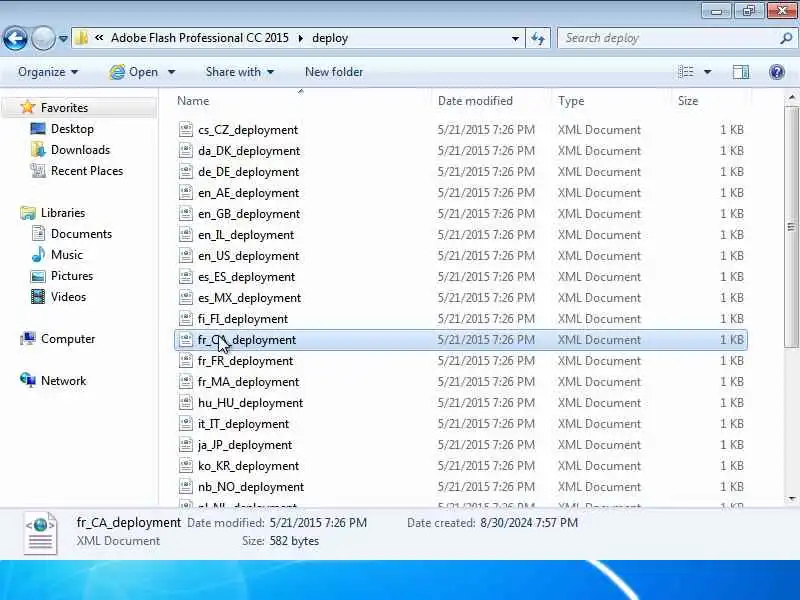Click the vertical scrollbar up arrow
800x600 pixels.
(x=791, y=97)
